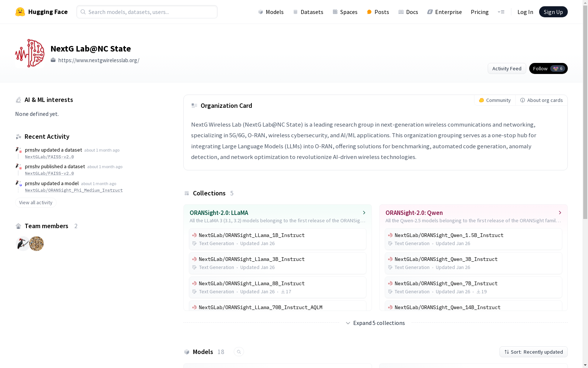Click icon next to ORANSight_LLama_8B_Instruct

tap(194, 283)
